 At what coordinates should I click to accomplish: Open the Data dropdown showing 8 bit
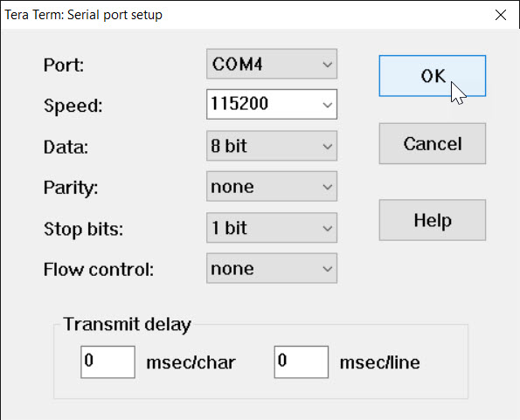coord(272,146)
